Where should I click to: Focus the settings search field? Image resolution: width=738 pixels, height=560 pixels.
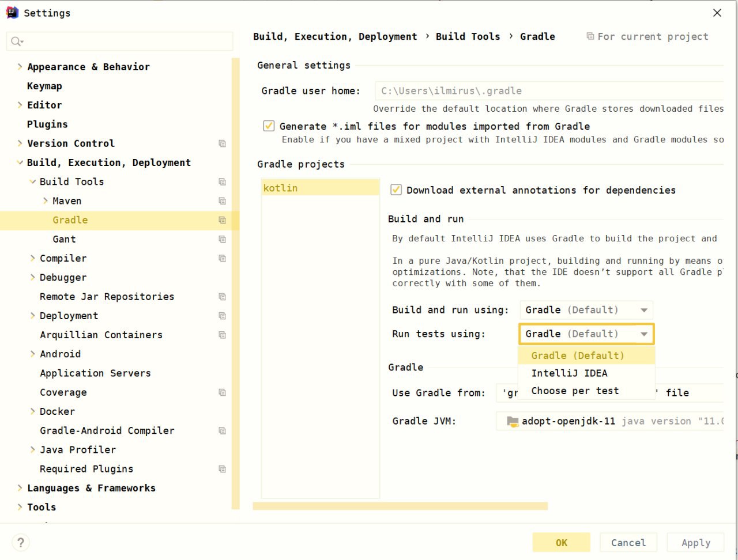click(x=120, y=41)
